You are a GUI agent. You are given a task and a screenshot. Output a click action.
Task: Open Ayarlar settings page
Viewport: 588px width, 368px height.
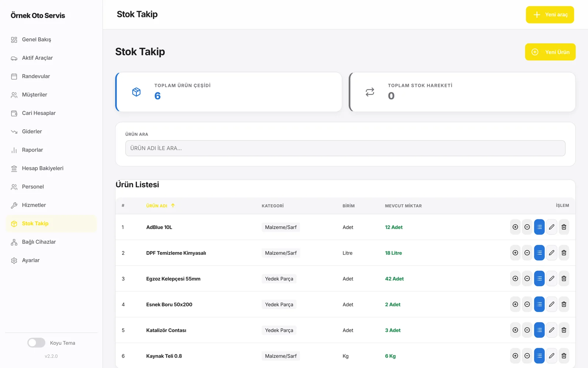(x=51, y=260)
